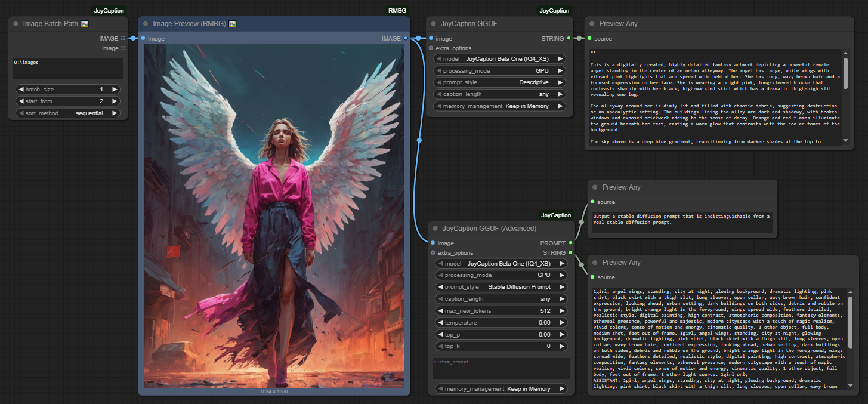Image resolution: width=868 pixels, height=404 pixels.
Task: Click the extra_options input port on JoyCaption GGUF (Advanced)
Action: [x=433, y=253]
